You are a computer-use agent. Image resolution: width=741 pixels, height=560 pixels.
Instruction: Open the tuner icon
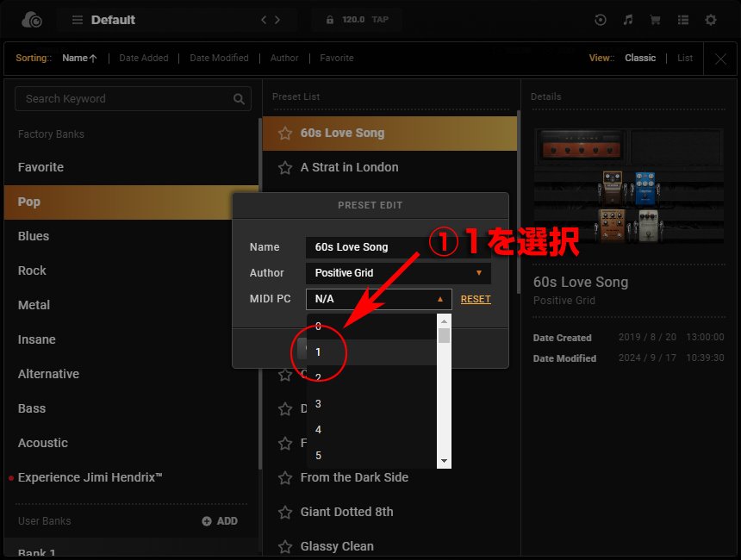click(x=601, y=20)
